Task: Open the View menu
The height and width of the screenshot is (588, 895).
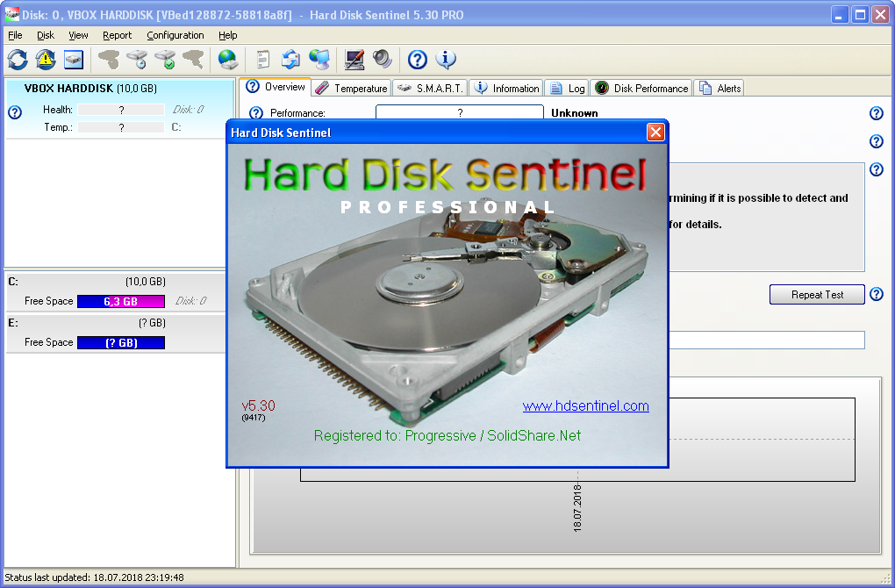Action: [x=78, y=35]
